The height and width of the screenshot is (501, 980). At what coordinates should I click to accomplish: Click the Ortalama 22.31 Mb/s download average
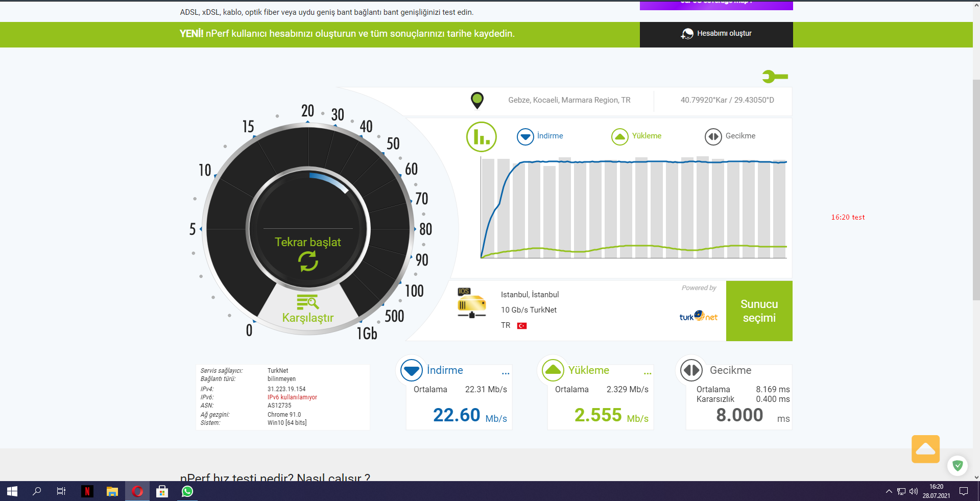tap(460, 390)
